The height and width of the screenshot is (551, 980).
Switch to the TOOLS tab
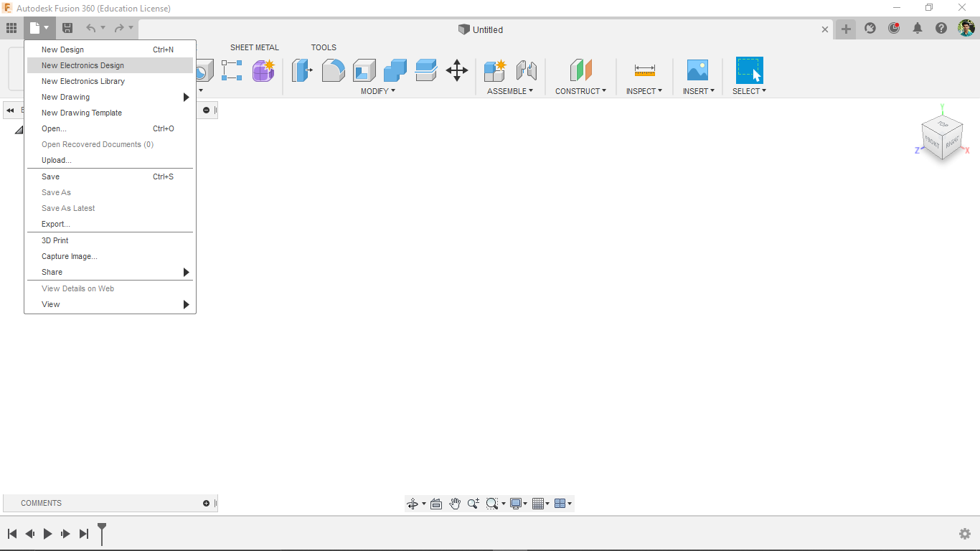click(x=324, y=47)
